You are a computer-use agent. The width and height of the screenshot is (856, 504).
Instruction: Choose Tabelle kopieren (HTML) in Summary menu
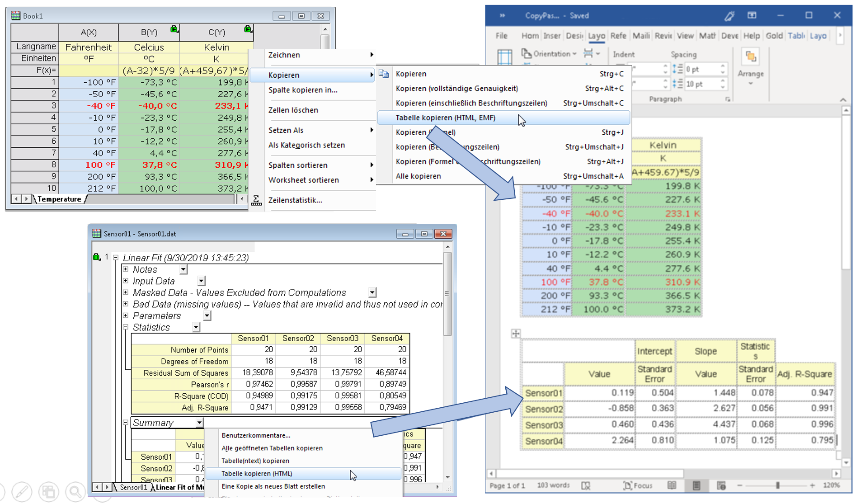pyautogui.click(x=304, y=474)
